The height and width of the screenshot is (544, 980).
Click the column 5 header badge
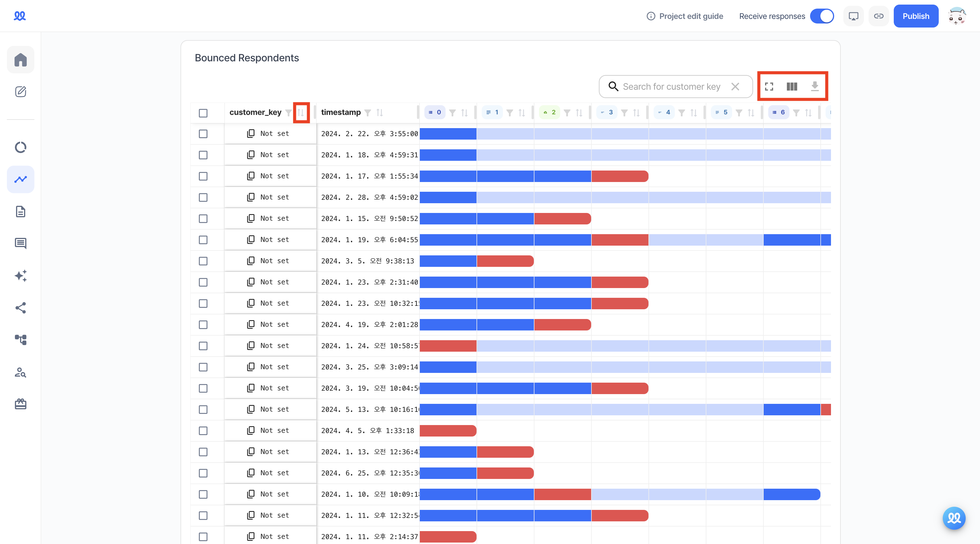(x=721, y=112)
